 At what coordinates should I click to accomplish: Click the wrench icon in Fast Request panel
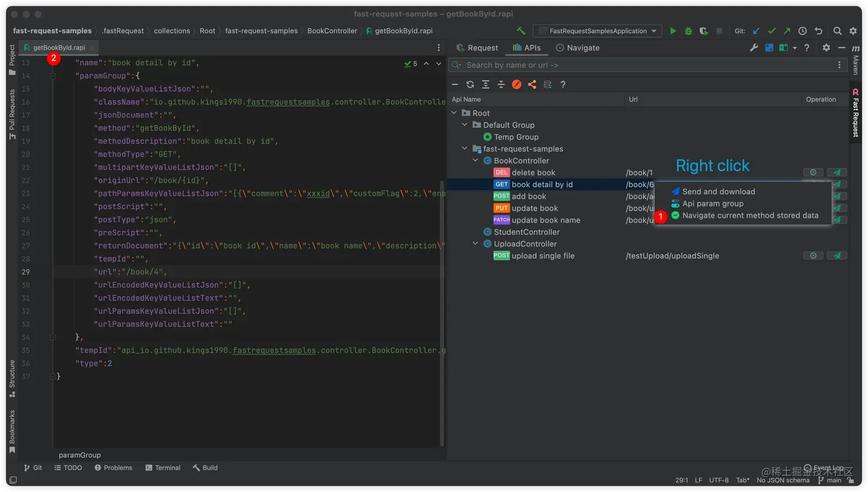pyautogui.click(x=754, y=48)
